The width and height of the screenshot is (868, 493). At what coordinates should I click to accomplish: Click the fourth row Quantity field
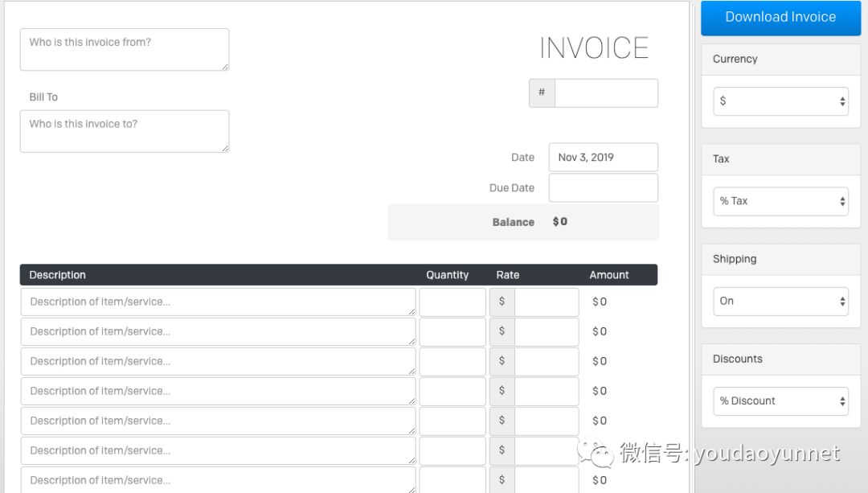click(x=452, y=392)
